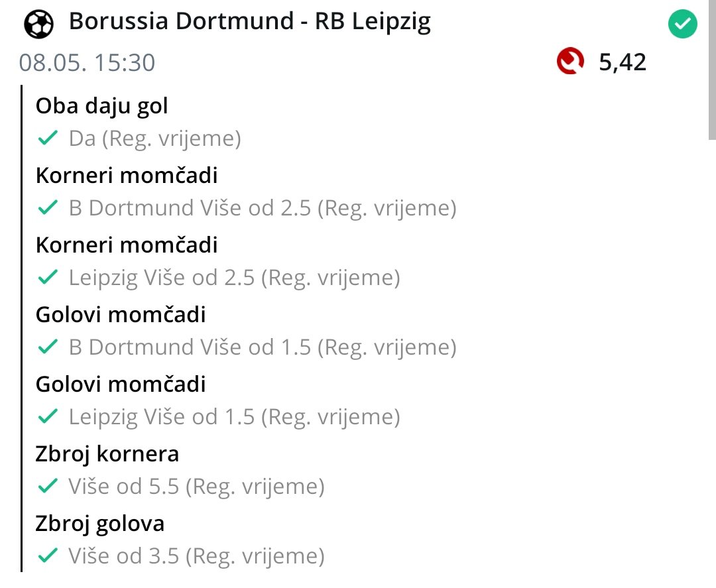This screenshot has width=716, height=588.
Task: Select the Oba daju gol market heading
Action: pos(101,106)
